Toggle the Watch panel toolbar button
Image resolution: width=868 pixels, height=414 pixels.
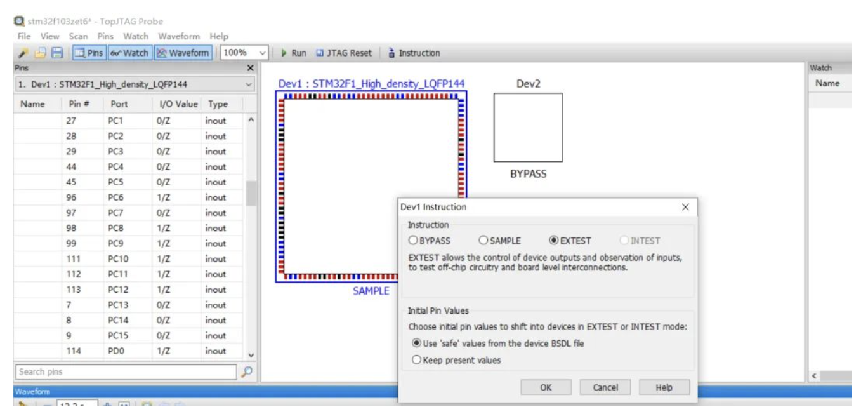point(129,53)
